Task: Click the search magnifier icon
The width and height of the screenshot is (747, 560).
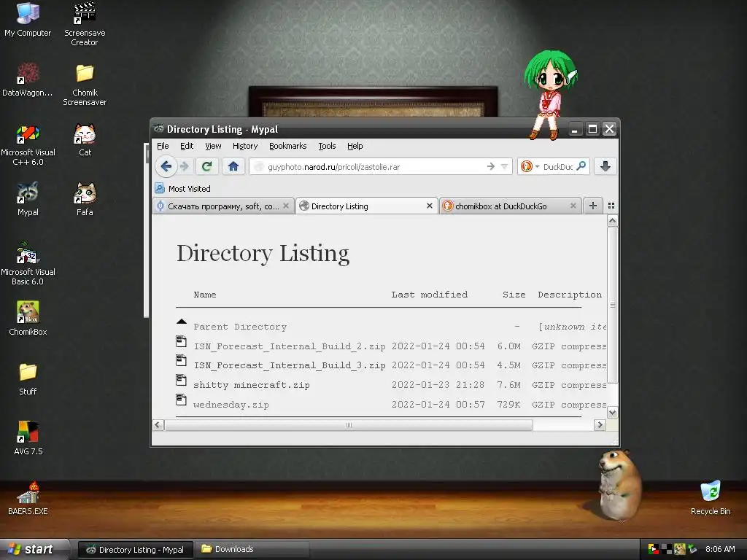Action: (581, 166)
